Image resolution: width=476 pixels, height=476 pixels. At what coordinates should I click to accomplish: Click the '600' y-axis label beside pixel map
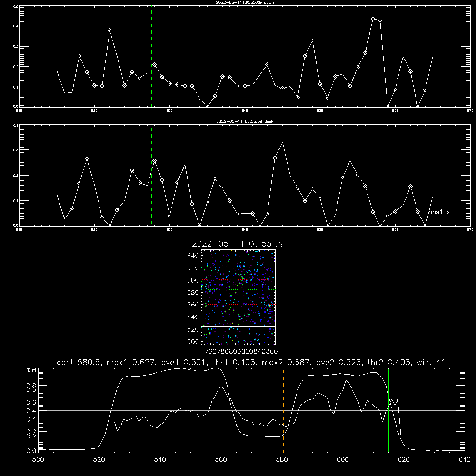193,280
